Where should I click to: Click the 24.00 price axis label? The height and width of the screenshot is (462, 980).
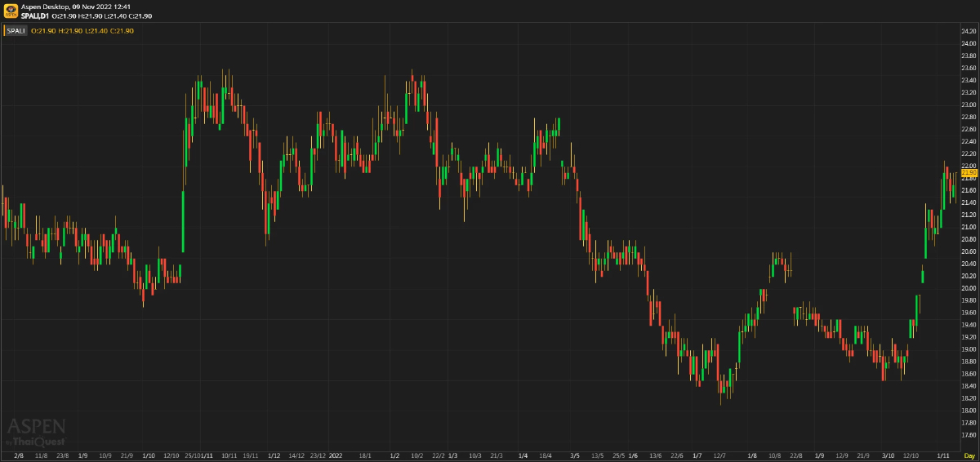coord(969,43)
